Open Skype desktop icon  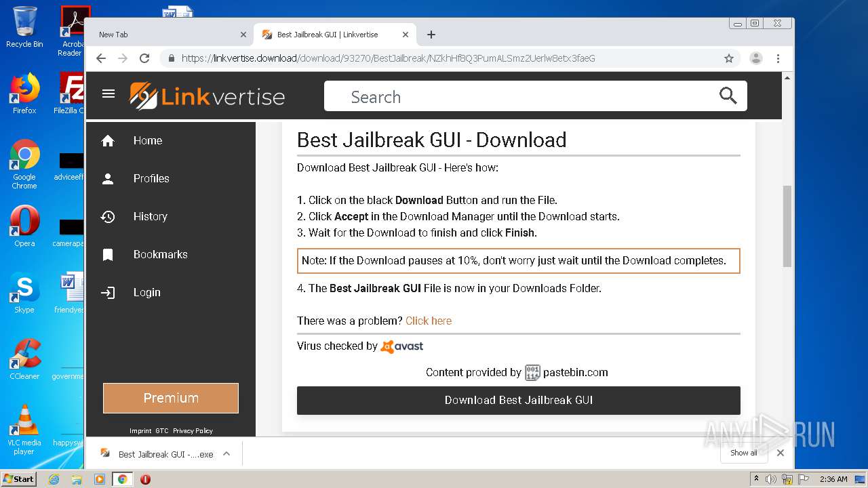pyautogui.click(x=24, y=293)
